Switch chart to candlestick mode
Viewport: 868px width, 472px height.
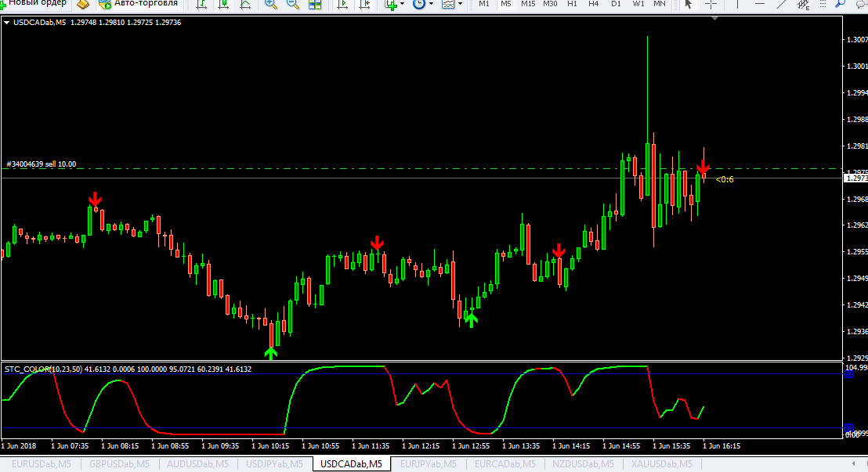pyautogui.click(x=223, y=5)
